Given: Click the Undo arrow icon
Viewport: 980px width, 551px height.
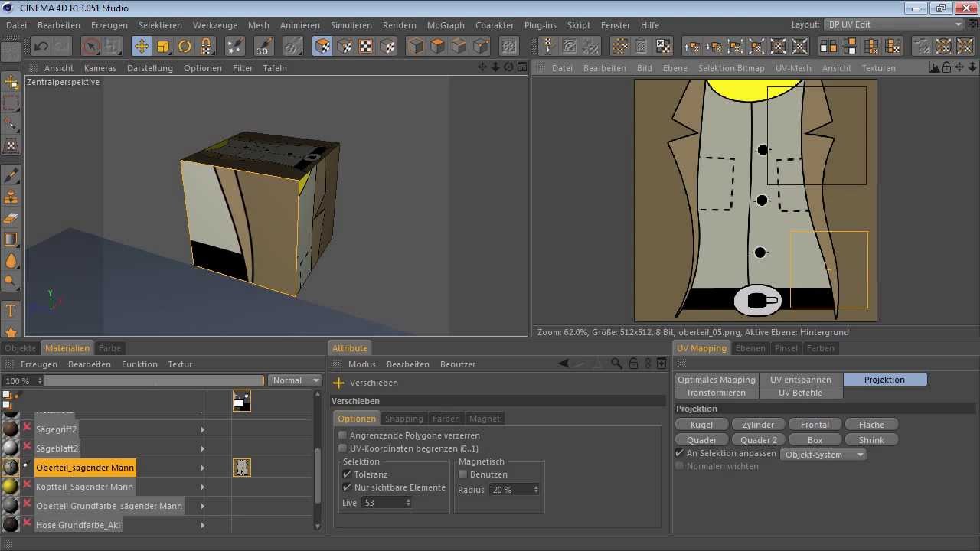Looking at the screenshot, I should coord(41,46).
